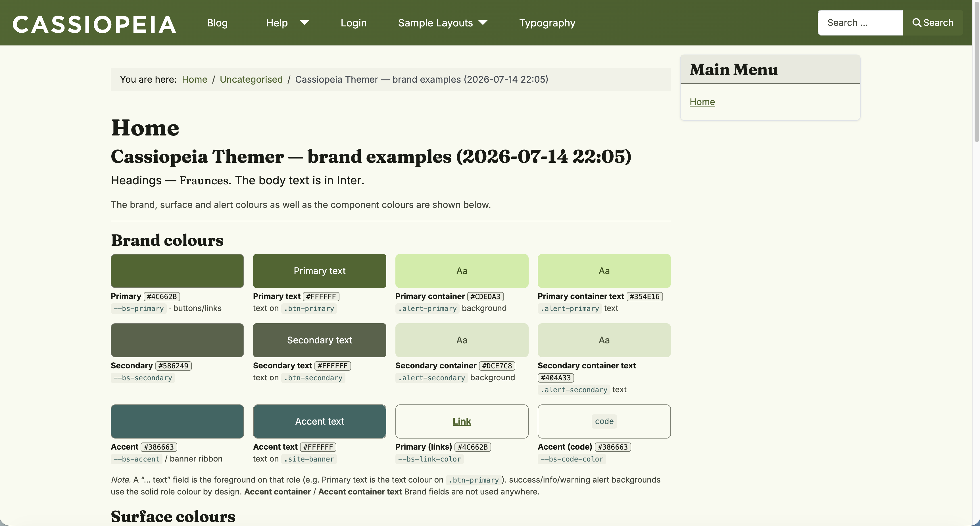
Task: Click the #404A33 hex badge
Action: click(556, 378)
